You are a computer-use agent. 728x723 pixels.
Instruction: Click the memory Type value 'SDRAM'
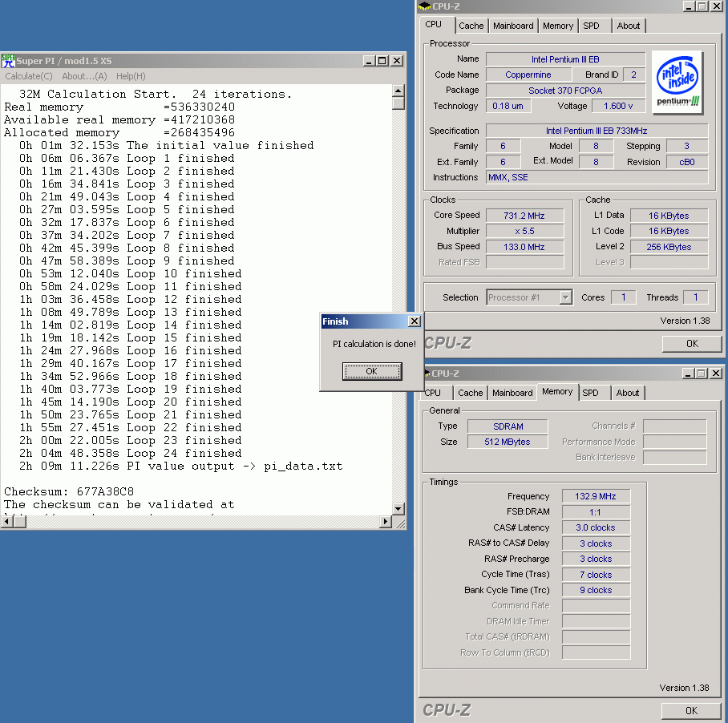pyautogui.click(x=508, y=426)
